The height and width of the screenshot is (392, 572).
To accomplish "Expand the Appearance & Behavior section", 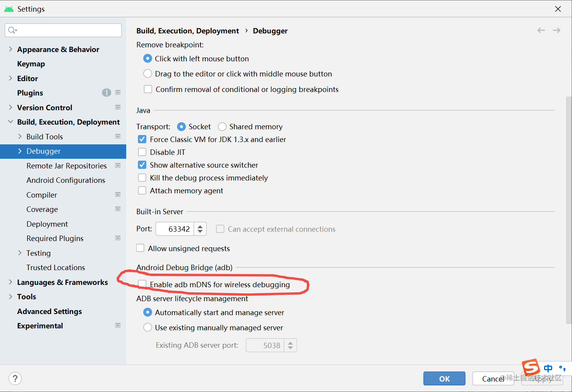I will click(10, 49).
